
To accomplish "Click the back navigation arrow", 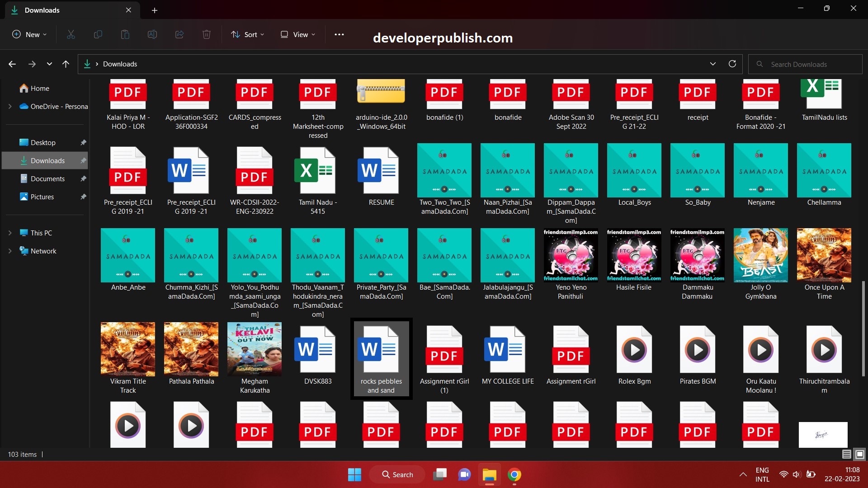I will pos(12,64).
